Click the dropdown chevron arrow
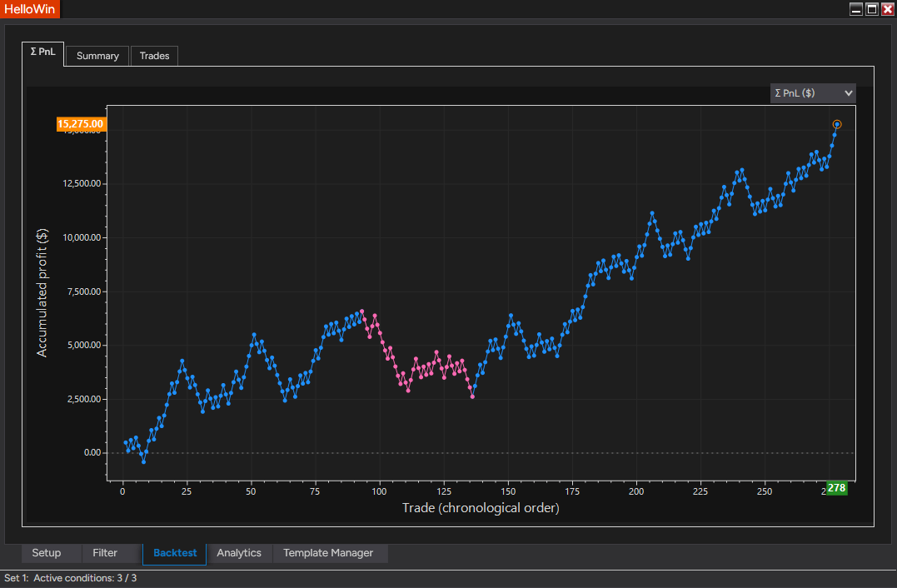The width and height of the screenshot is (897, 588). coord(849,93)
